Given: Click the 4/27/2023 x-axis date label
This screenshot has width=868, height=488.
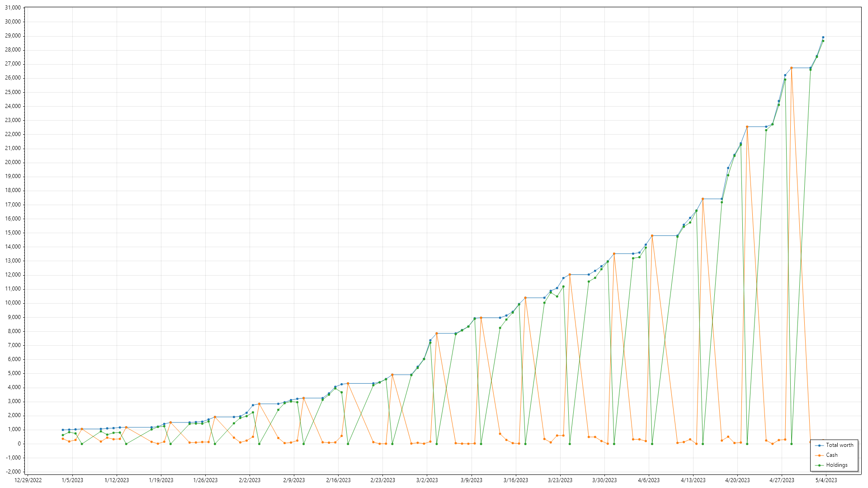Looking at the screenshot, I should point(782,480).
